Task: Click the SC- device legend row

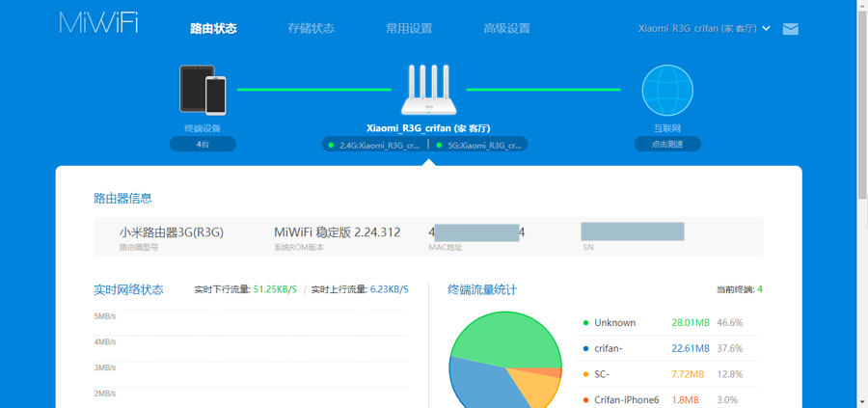Action: (666, 374)
